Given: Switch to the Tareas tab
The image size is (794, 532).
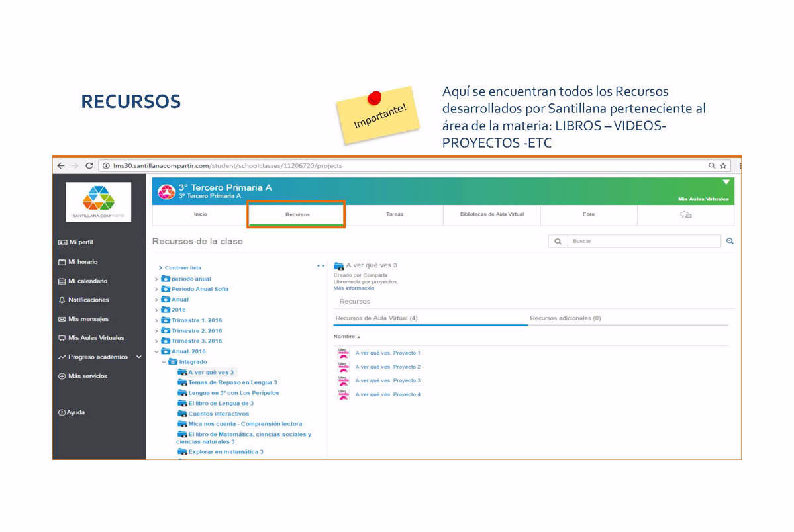Looking at the screenshot, I should pos(395,214).
